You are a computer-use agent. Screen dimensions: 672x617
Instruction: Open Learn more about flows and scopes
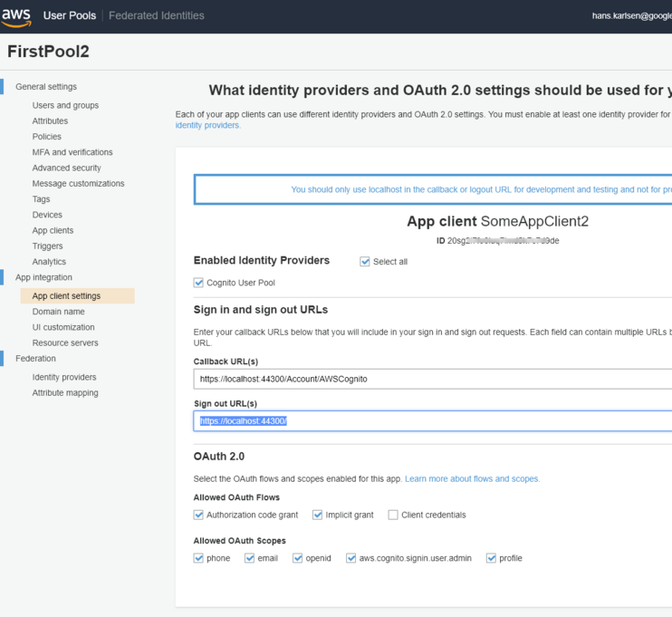472,478
